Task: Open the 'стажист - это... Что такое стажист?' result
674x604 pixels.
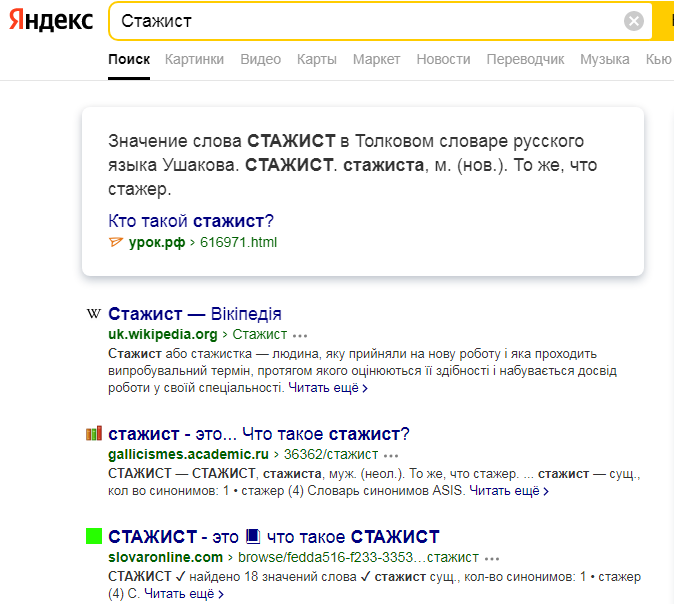Action: pos(259,434)
